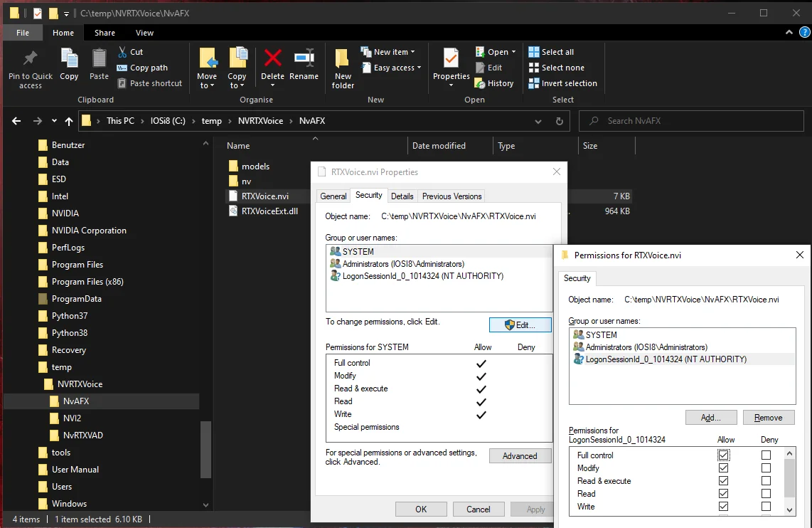
Task: Click the Rename icon
Action: 304,58
